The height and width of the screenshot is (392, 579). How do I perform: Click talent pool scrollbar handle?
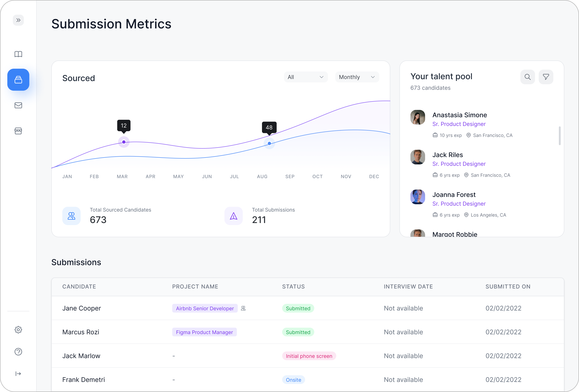[560, 136]
